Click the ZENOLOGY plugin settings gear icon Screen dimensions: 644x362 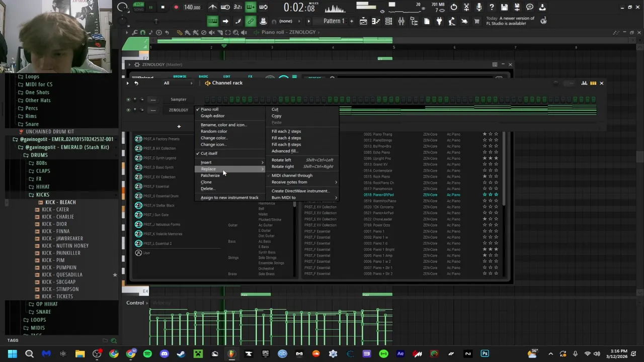tap(137, 64)
